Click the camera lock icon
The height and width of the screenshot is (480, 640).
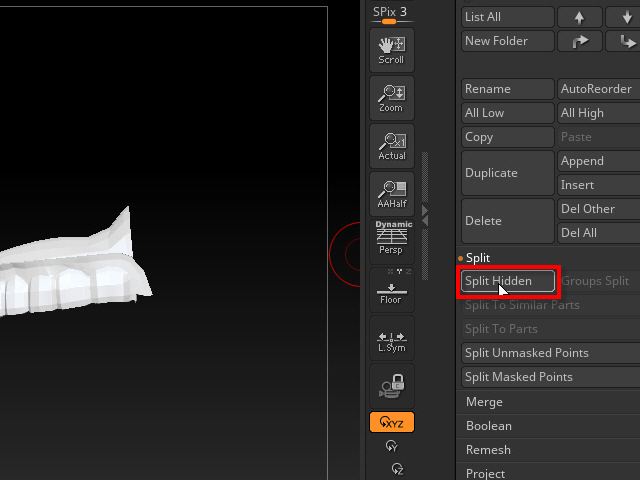(x=391, y=386)
